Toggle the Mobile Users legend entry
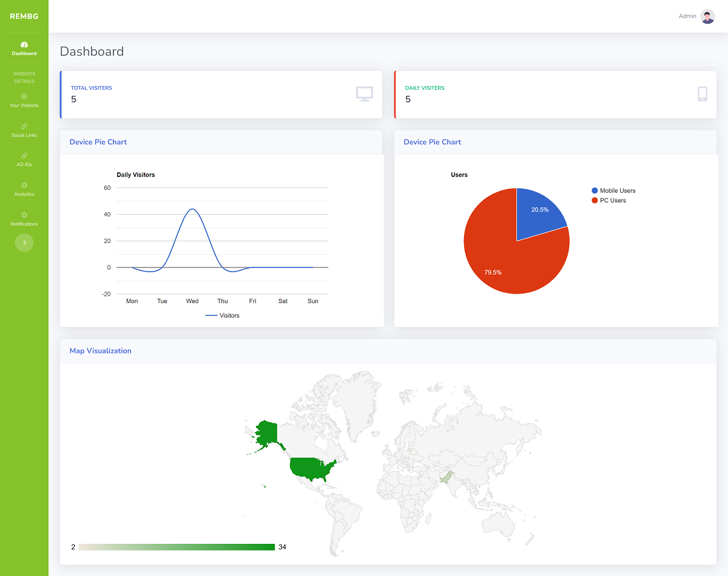The width and height of the screenshot is (728, 576). coord(613,190)
